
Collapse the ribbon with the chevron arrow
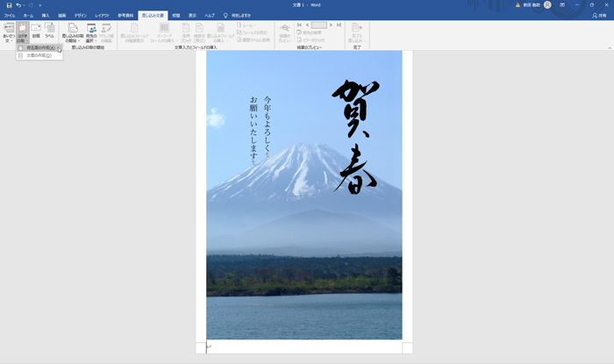coord(607,46)
